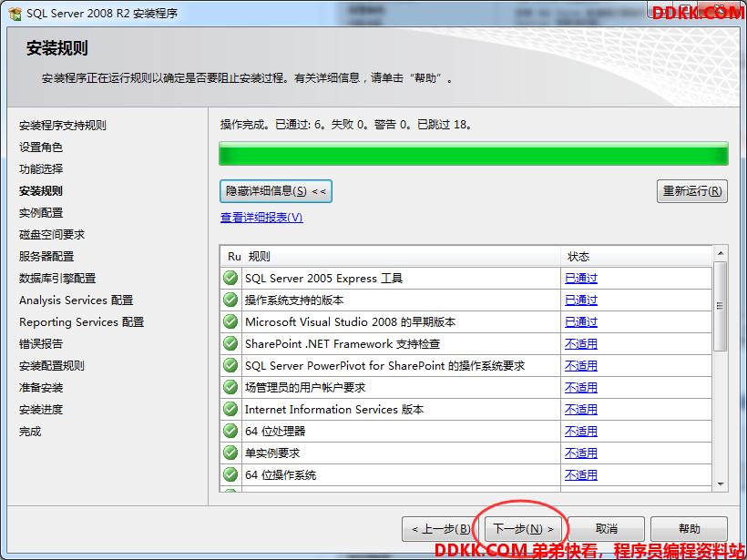
Task: Select Reporting Services 配置 step
Action: click(x=81, y=322)
